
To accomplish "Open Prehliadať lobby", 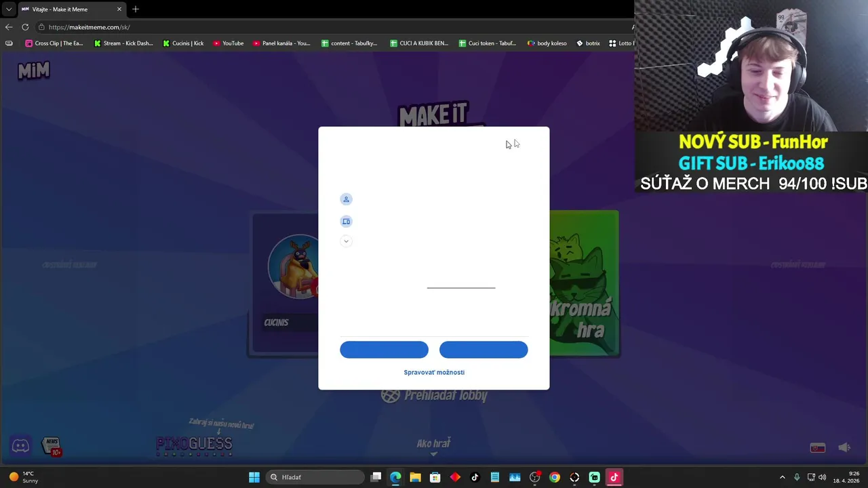I will pos(434,395).
